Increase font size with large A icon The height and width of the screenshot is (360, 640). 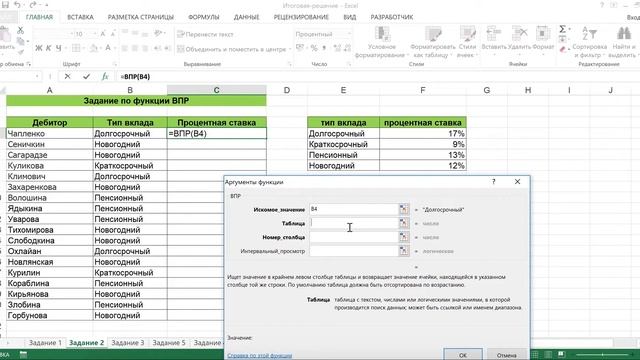click(103, 34)
